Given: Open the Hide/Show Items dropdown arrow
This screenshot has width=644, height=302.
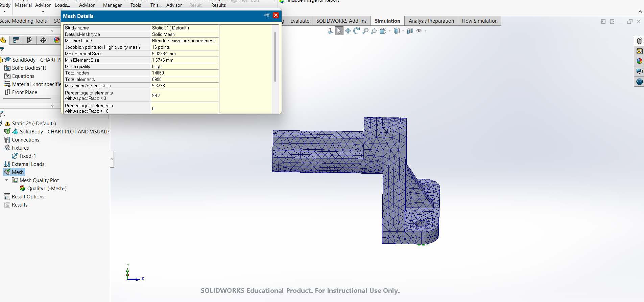Looking at the screenshot, I should click(425, 31).
